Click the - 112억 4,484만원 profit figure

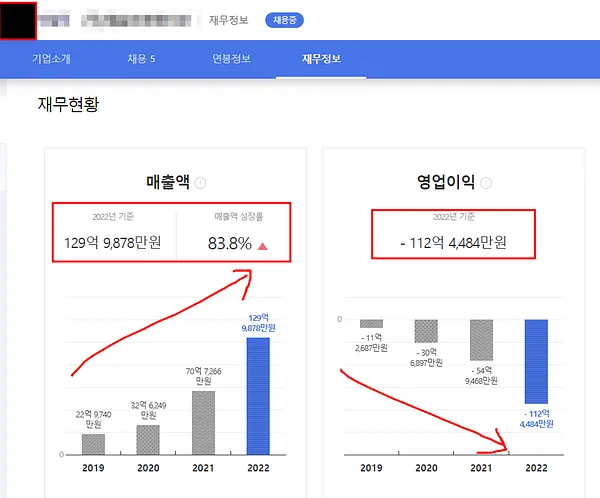(x=453, y=243)
